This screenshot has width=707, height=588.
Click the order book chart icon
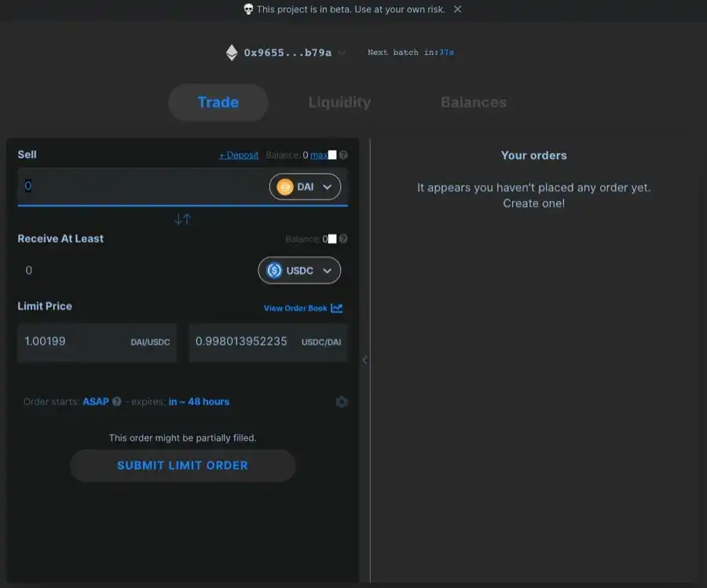[337, 309]
